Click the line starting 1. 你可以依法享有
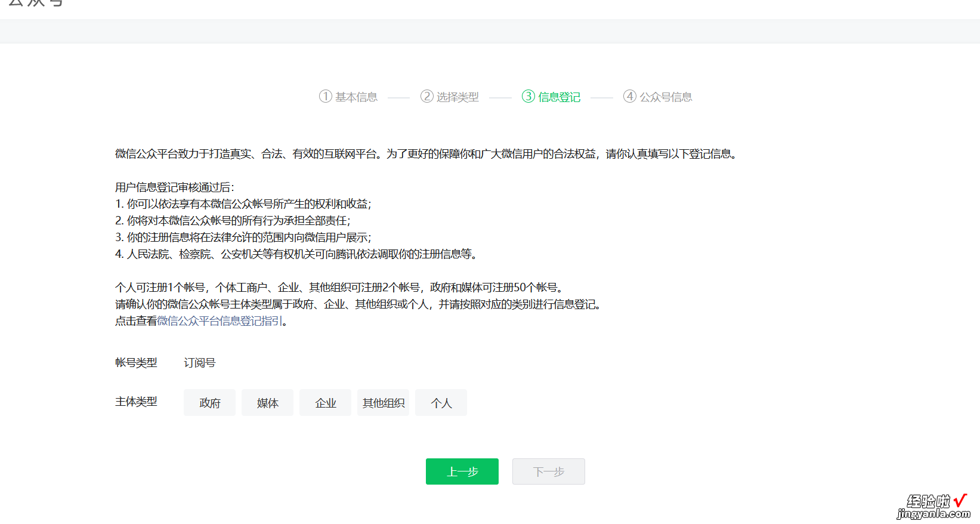This screenshot has width=980, height=524. point(243,204)
